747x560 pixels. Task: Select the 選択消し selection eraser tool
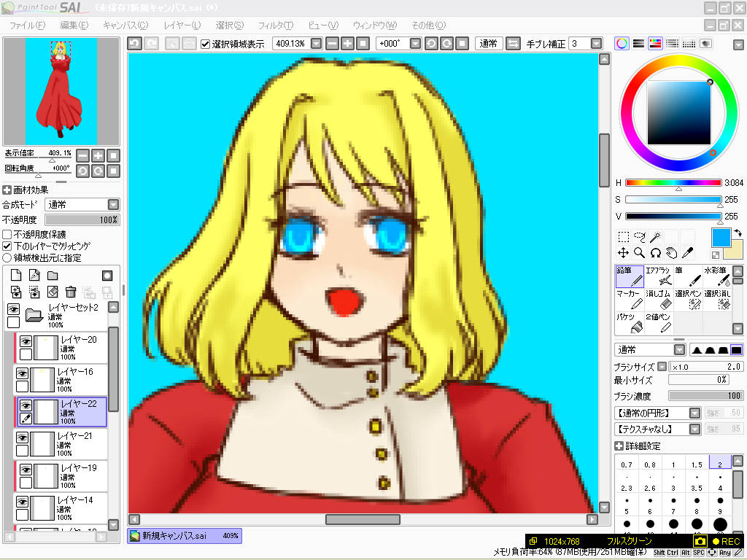717,300
